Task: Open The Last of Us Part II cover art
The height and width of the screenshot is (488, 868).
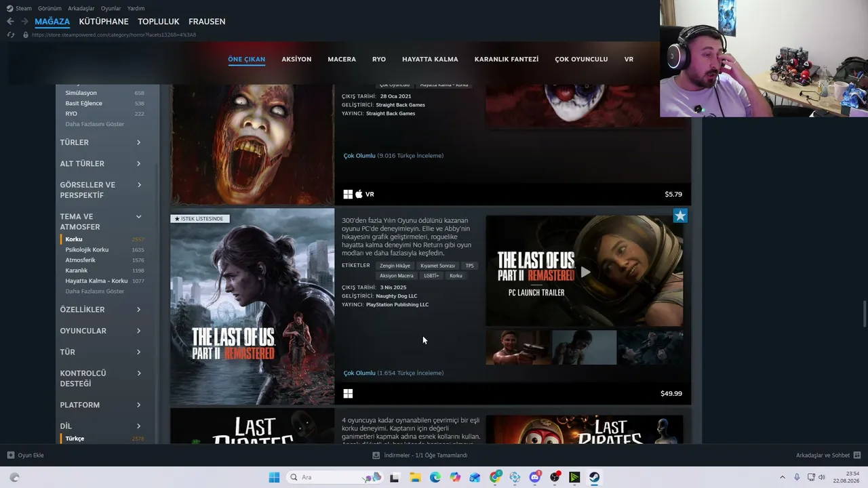Action: [252, 307]
